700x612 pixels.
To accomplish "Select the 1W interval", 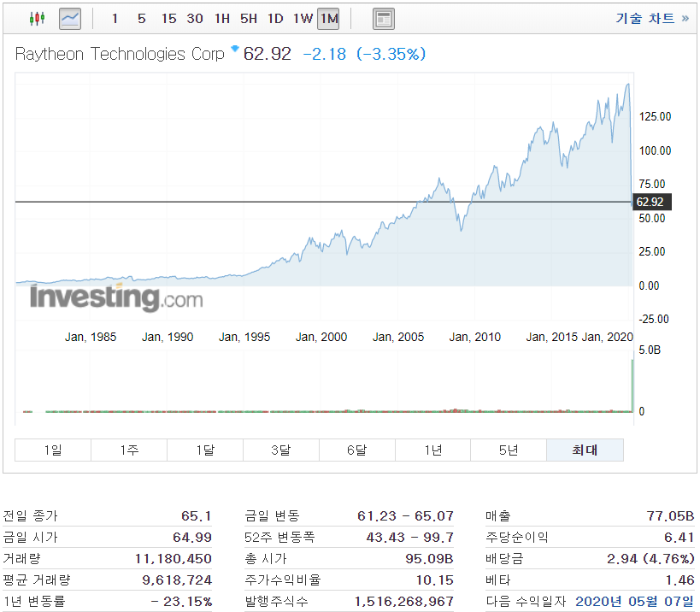I will pyautogui.click(x=303, y=19).
